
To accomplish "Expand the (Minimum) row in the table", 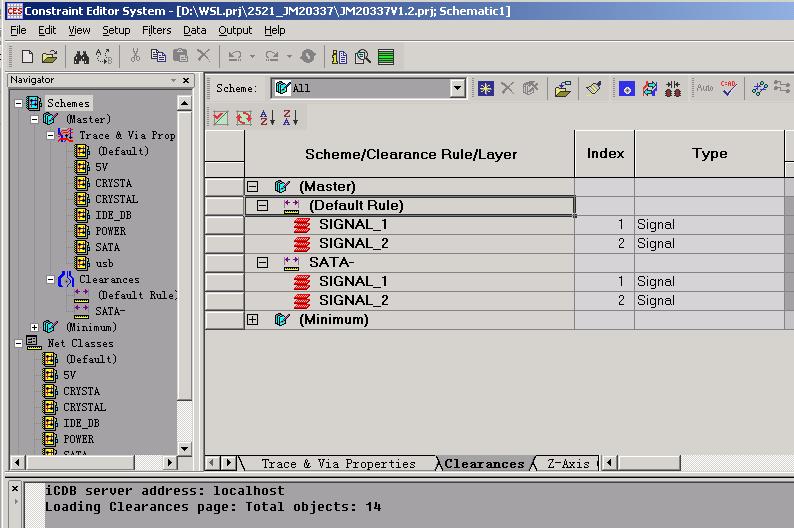I will (x=252, y=319).
